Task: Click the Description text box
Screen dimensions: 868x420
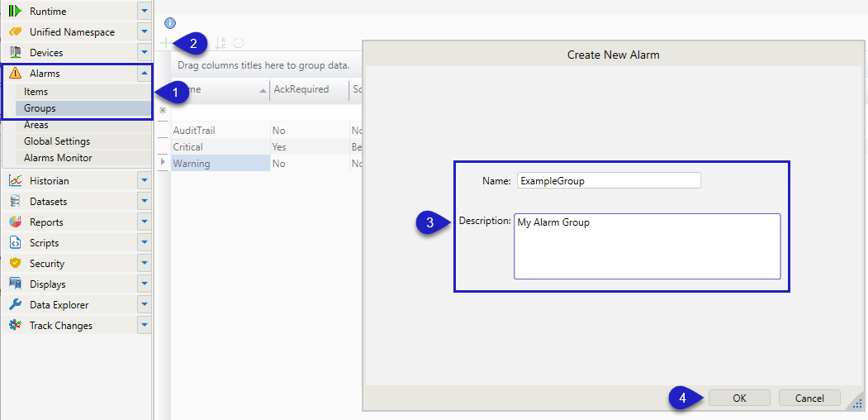Action: (647, 246)
